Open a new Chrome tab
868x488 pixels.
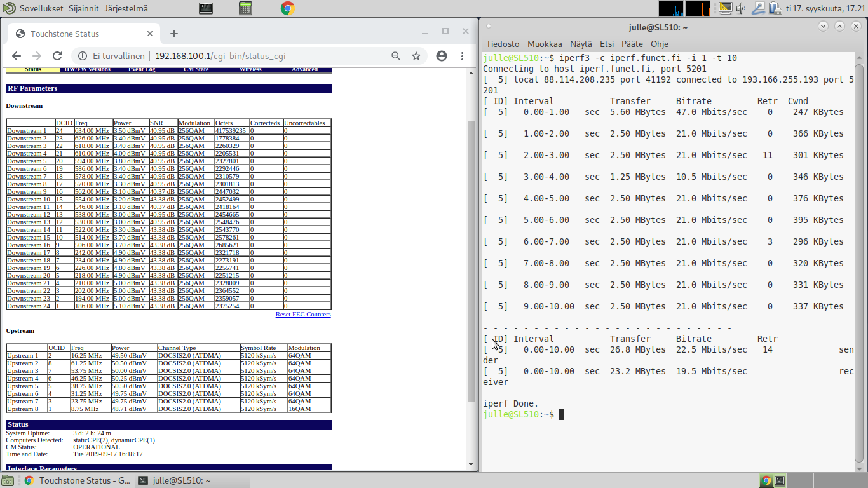pos(174,34)
